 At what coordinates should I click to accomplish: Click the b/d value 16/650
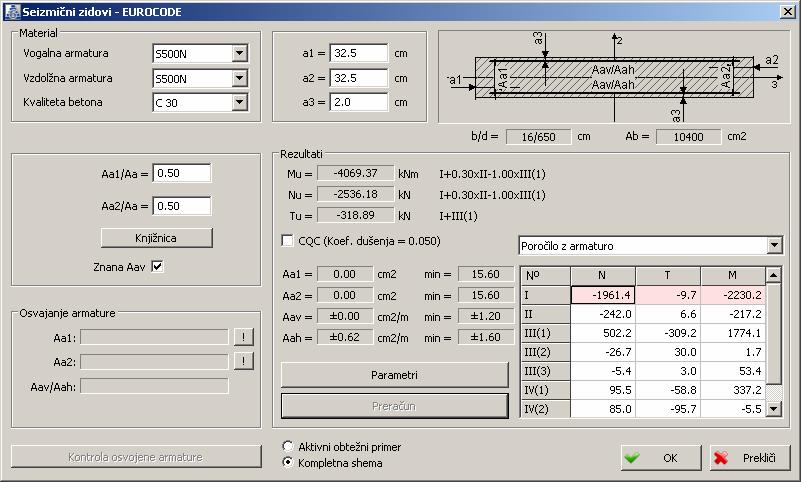tap(538, 137)
